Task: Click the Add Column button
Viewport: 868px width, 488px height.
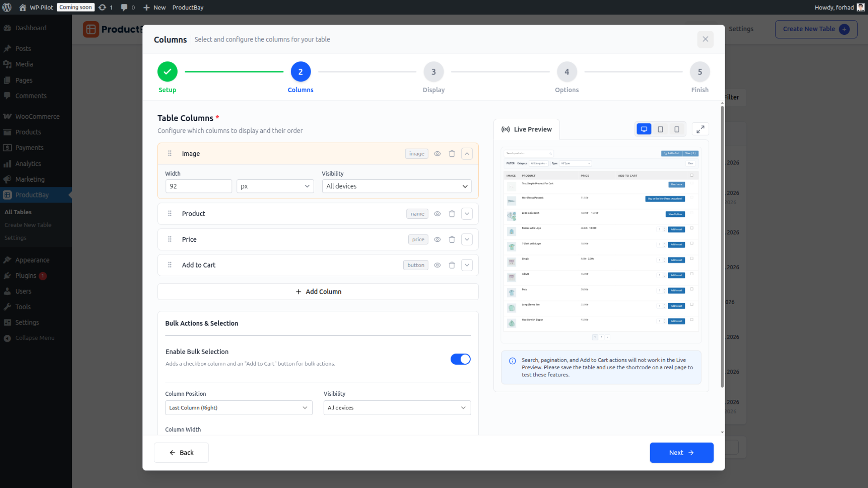Action: pos(318,291)
